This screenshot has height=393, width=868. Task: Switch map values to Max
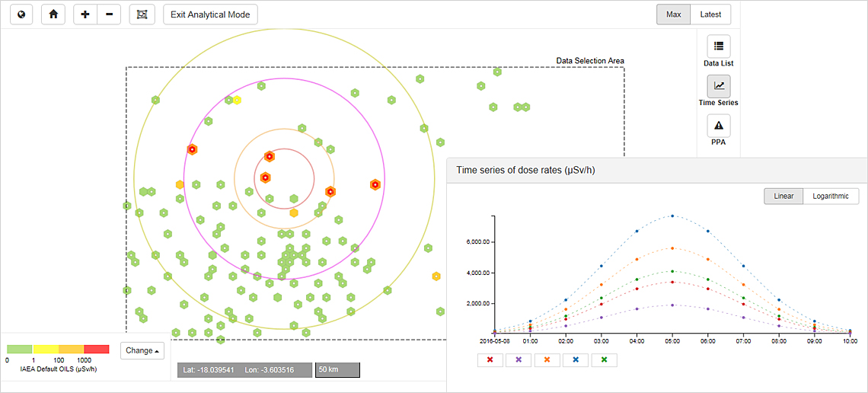[x=673, y=14]
